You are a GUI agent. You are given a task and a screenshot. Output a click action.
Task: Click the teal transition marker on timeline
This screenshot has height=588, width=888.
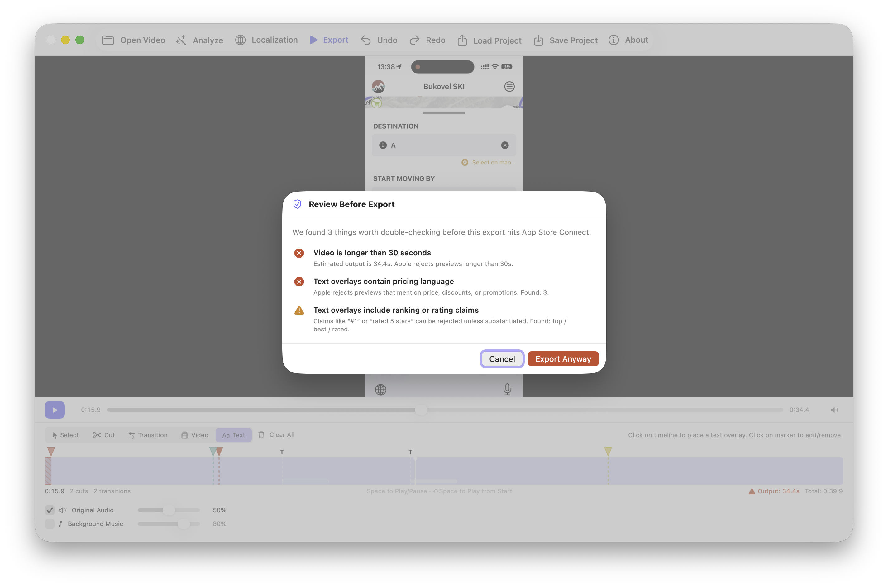tap(213, 451)
